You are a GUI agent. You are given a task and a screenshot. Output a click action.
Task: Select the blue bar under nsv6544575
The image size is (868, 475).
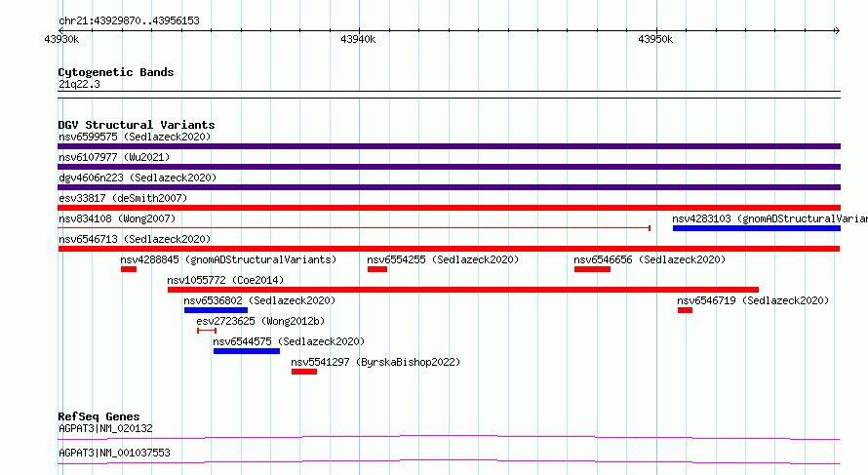[x=247, y=351]
